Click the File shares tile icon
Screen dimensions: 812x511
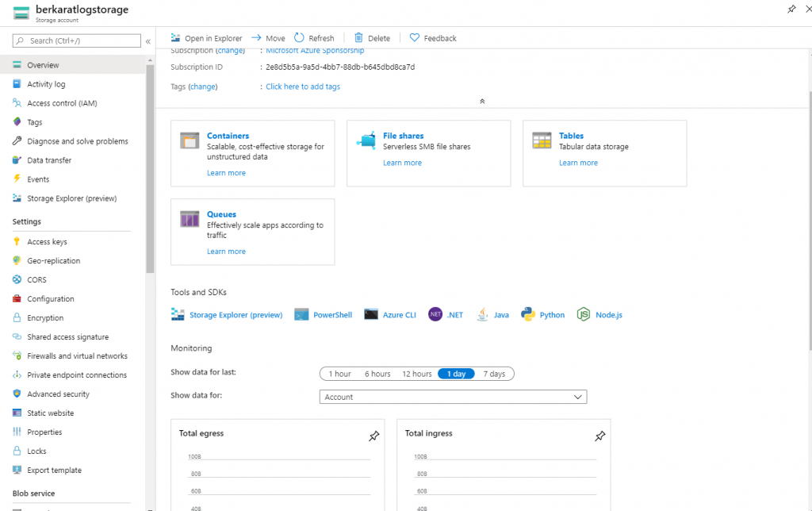(366, 140)
